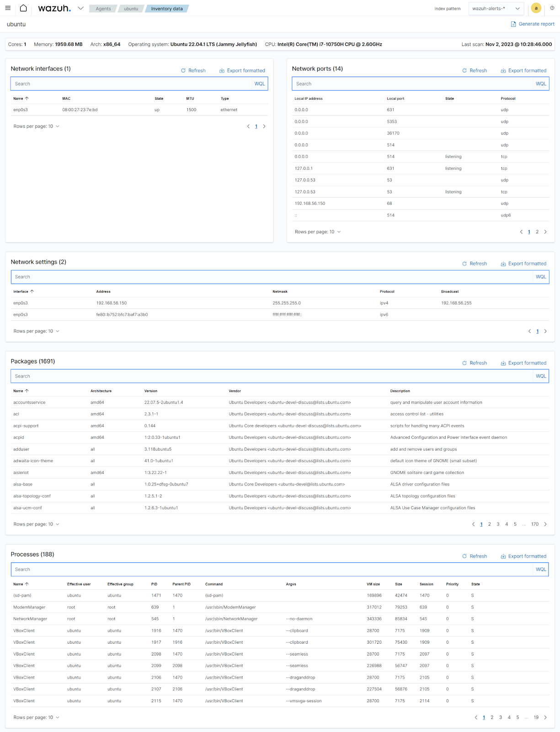Sort Network interfaces by Name column
Screen dimensions: 560x732
[x=21, y=98]
